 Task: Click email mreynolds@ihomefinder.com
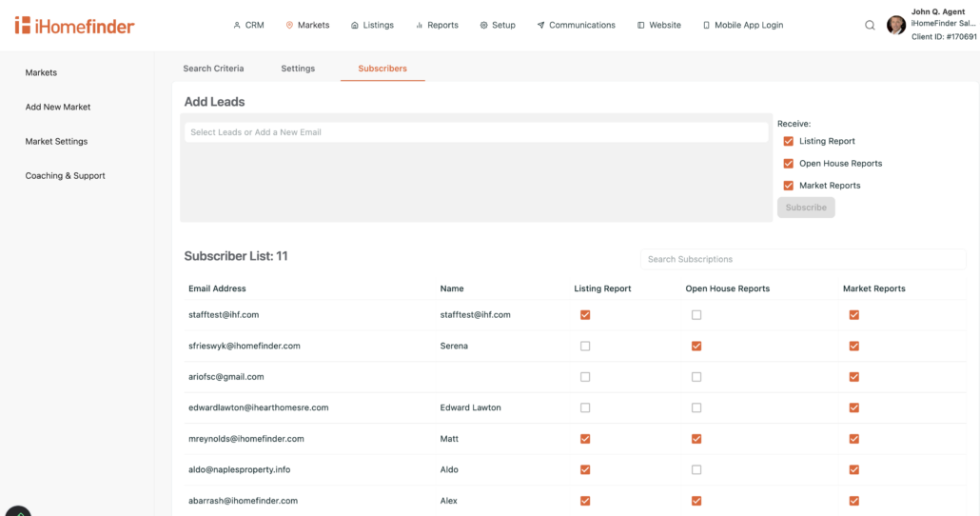246,439
